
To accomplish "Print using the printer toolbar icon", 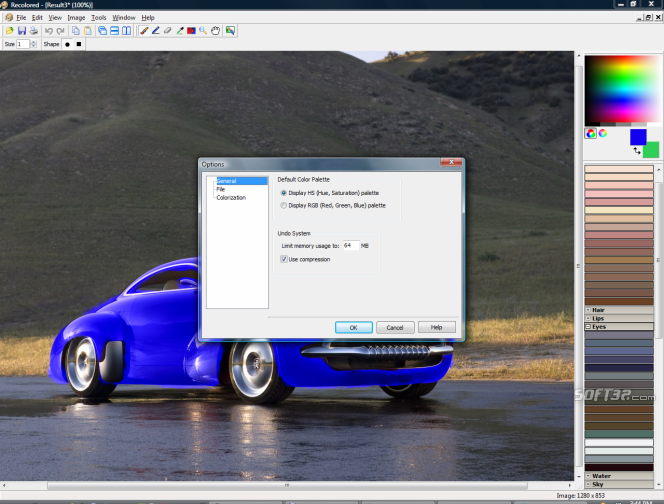I will click(33, 30).
